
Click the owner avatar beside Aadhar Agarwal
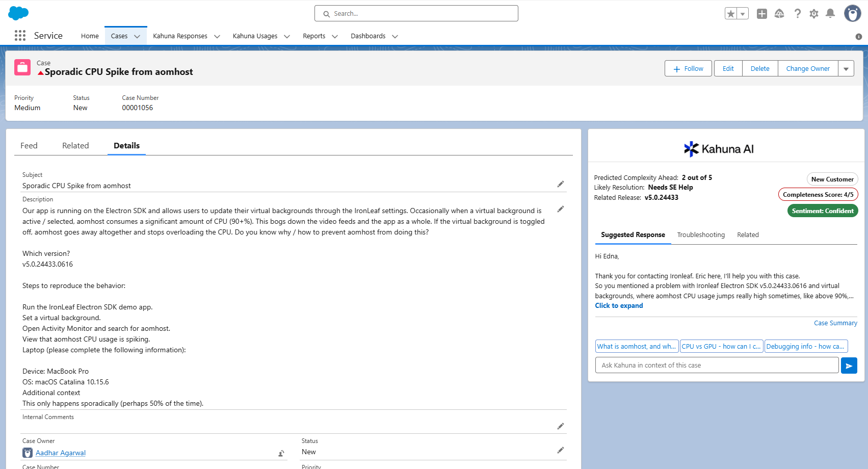coord(28,453)
